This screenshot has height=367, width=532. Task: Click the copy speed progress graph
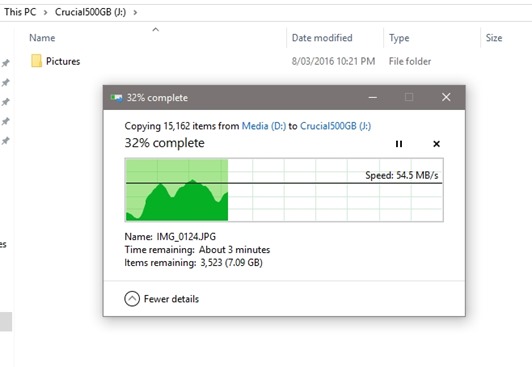(284, 190)
